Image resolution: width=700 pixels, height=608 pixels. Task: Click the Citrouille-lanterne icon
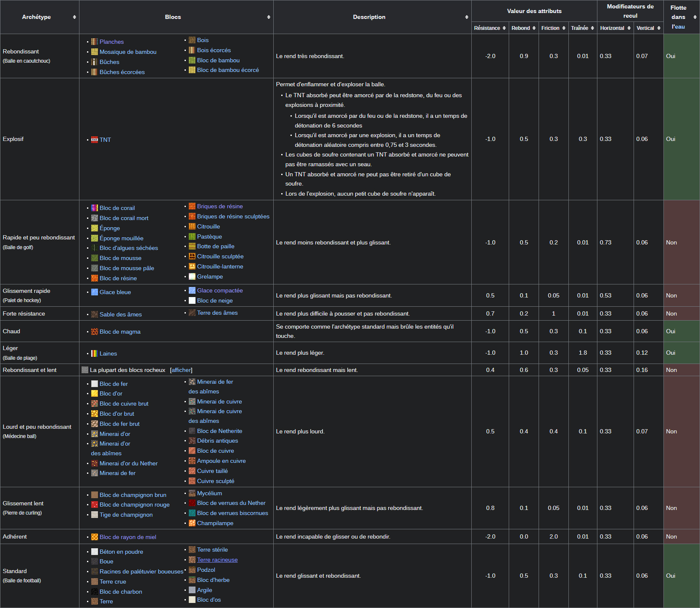click(192, 266)
